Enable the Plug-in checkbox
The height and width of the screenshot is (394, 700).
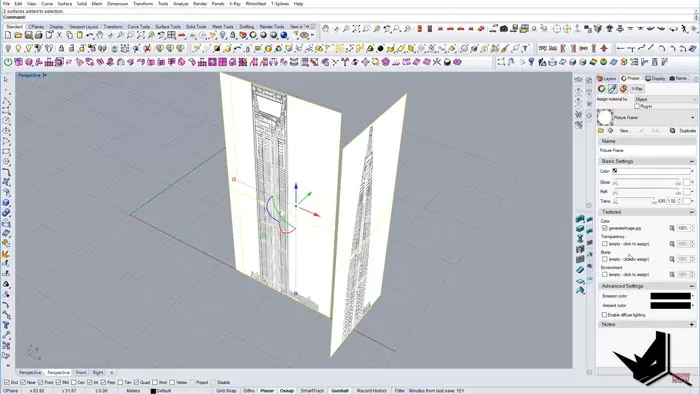[637, 106]
